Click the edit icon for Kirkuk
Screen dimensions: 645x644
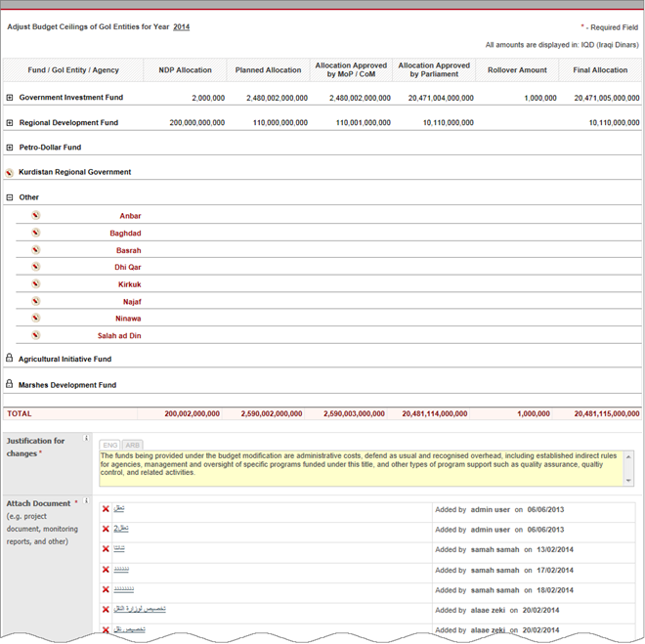click(35, 283)
